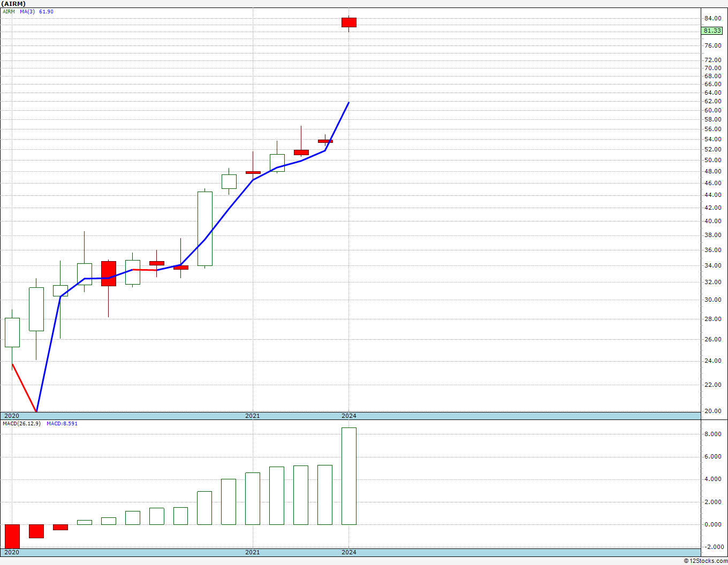Select the 61.90 moving average value

pyautogui.click(x=46, y=12)
